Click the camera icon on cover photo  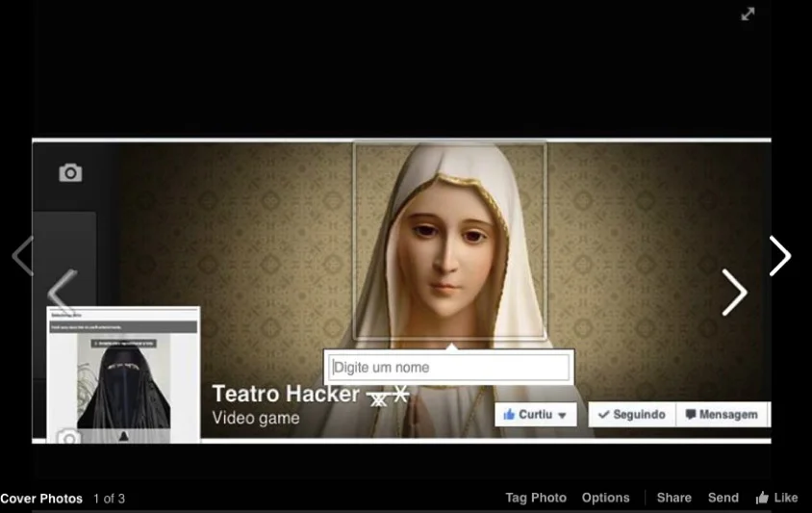70,172
